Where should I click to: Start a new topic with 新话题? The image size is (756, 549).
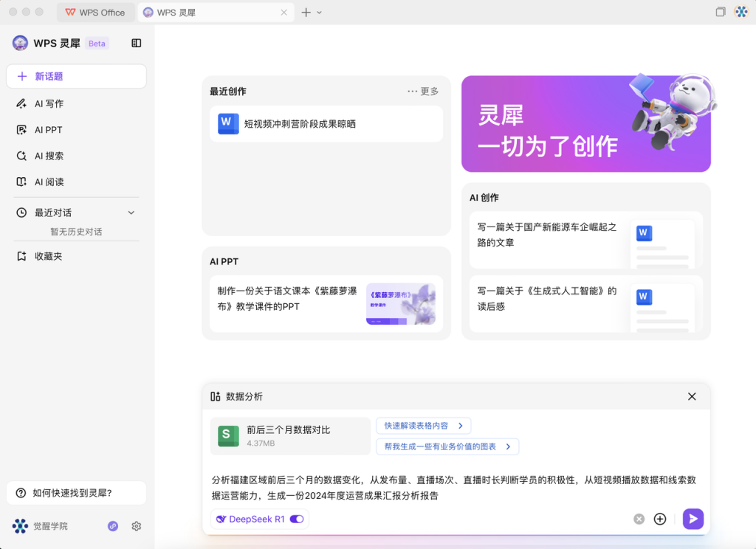point(76,77)
